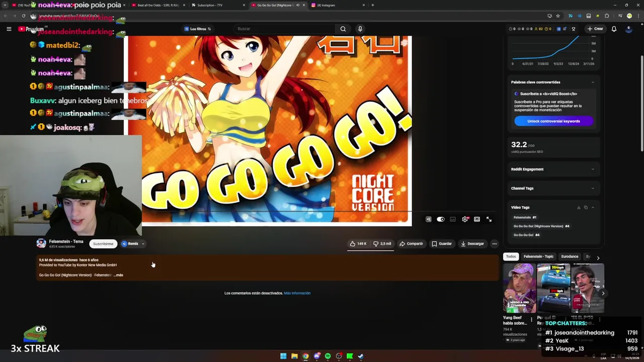Toggle subtitles button in player
This screenshot has width=644, height=362.
click(x=453, y=219)
